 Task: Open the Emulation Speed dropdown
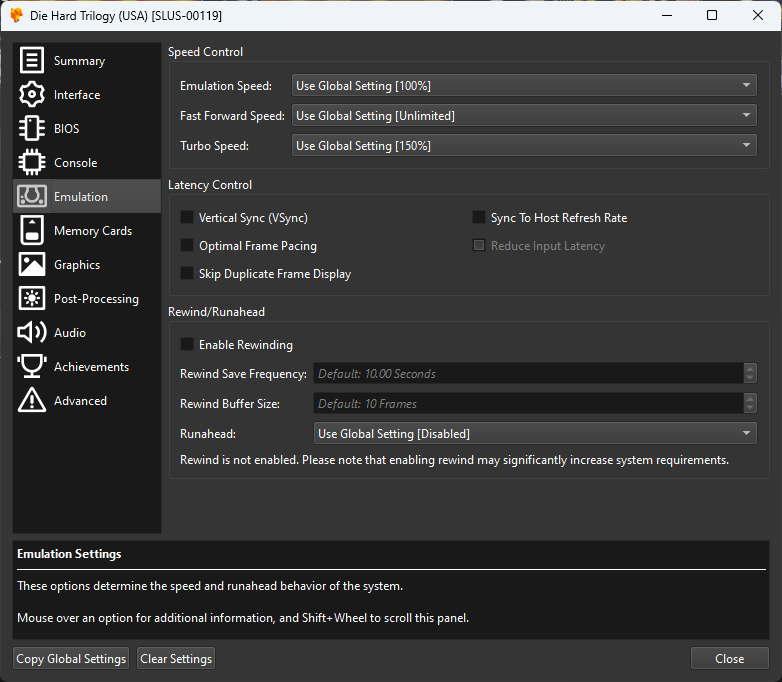524,85
